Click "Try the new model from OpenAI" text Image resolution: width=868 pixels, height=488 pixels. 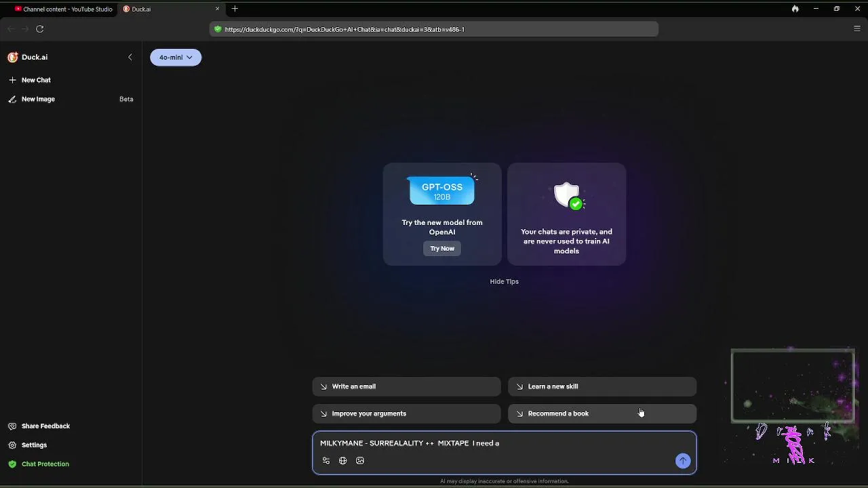[442, 227]
